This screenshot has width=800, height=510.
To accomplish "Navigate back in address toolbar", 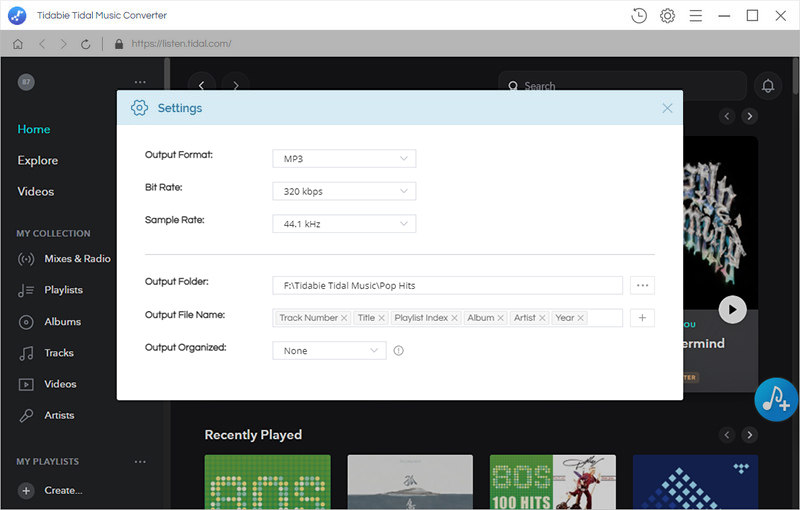I will pyautogui.click(x=42, y=44).
